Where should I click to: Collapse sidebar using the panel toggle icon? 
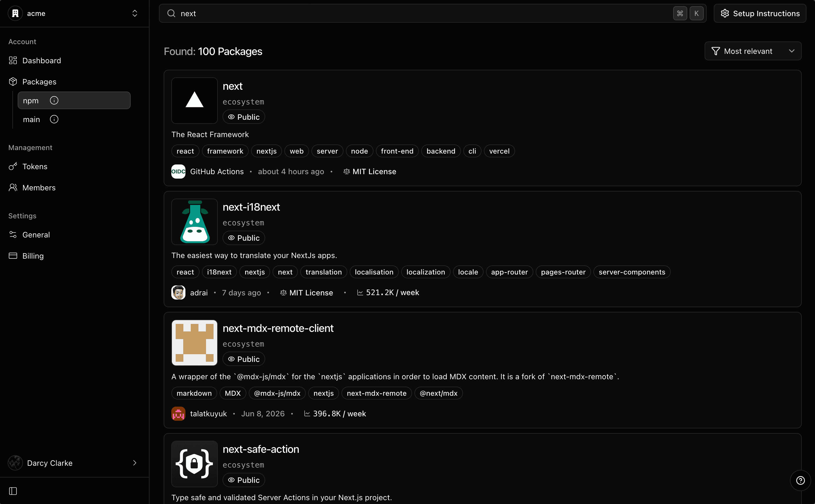point(13,491)
